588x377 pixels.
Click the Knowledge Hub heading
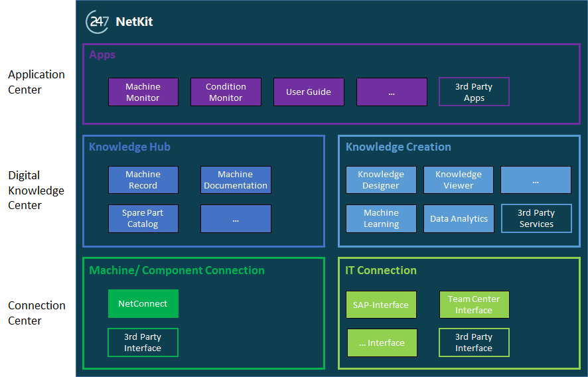tap(130, 147)
